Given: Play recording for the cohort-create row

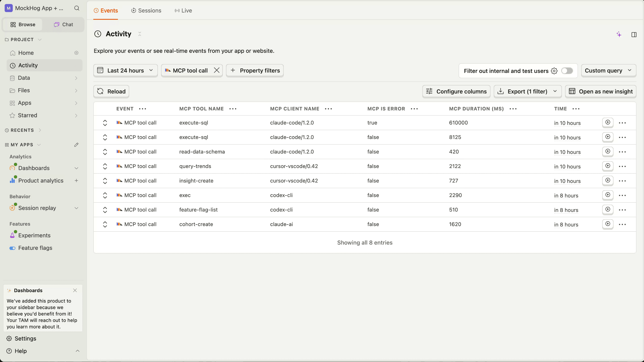Looking at the screenshot, I should coord(607,224).
